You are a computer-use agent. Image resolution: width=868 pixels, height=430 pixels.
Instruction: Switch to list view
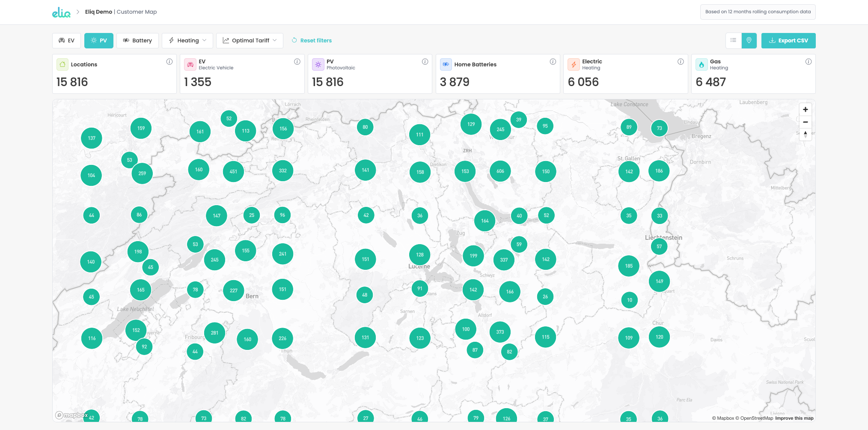[733, 41]
